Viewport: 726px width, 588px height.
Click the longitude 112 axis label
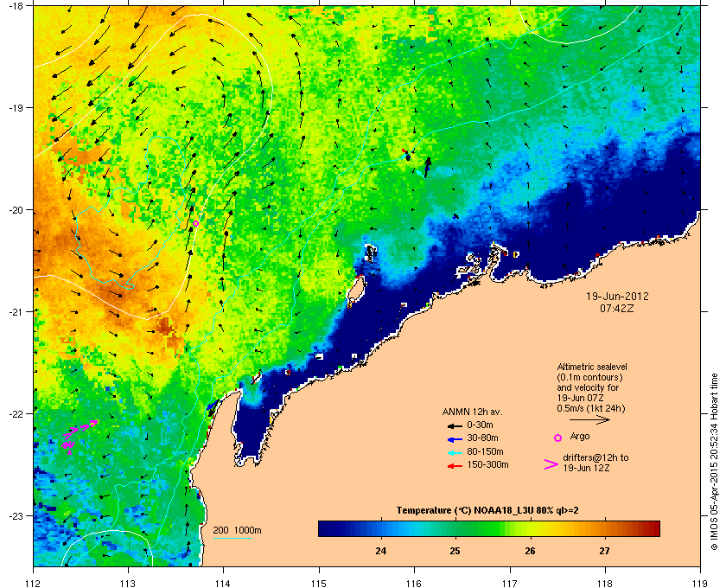coord(34,584)
